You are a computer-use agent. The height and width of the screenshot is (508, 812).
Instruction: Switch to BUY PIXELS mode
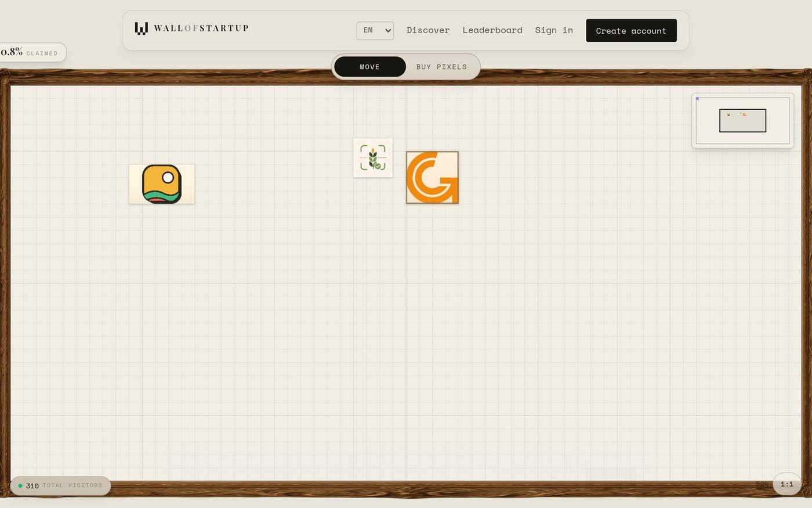pos(441,67)
